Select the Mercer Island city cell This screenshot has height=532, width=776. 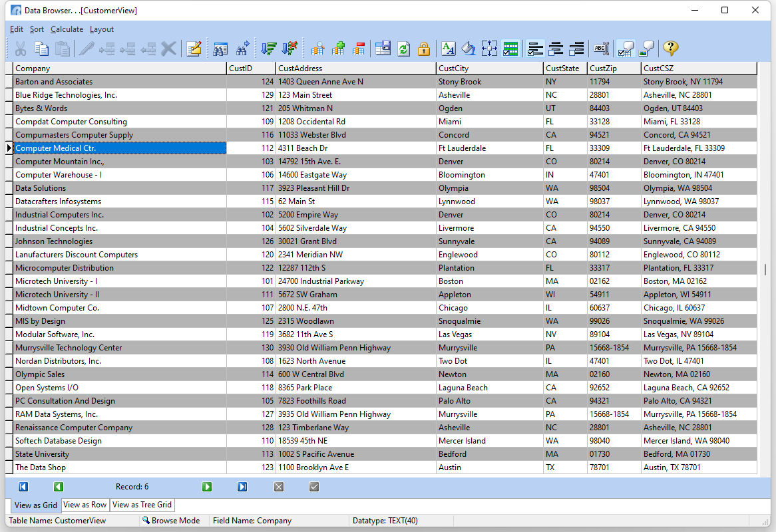coord(489,440)
